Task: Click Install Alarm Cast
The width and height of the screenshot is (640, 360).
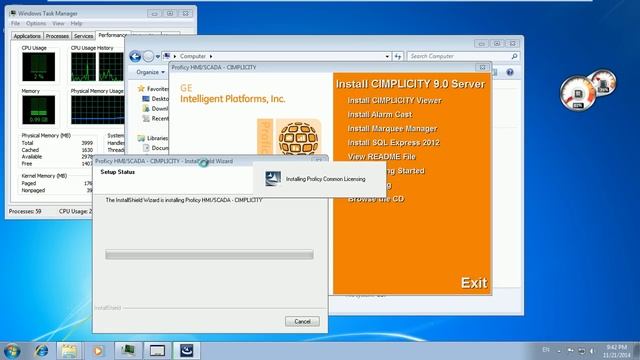Action: pyautogui.click(x=380, y=115)
